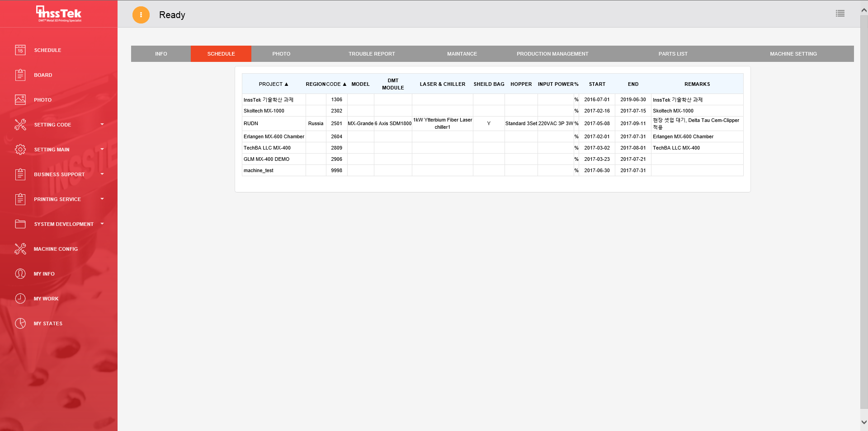The width and height of the screenshot is (868, 431).
Task: Go to the Machine Setting tab
Action: (793, 54)
